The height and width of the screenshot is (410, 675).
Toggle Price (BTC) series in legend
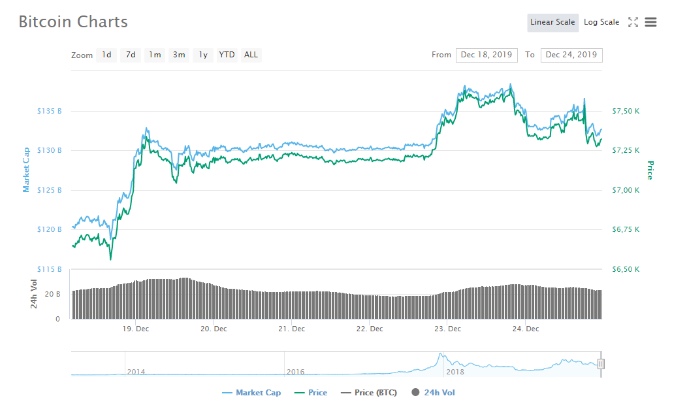pos(368,392)
